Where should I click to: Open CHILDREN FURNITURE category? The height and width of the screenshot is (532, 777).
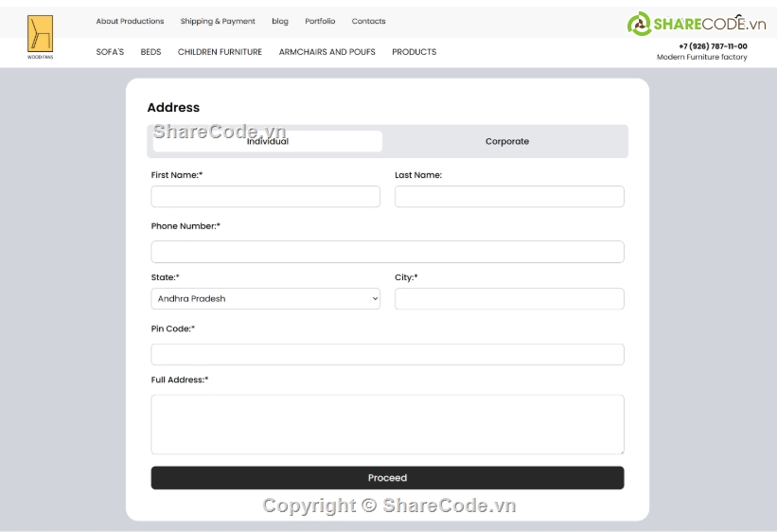220,52
